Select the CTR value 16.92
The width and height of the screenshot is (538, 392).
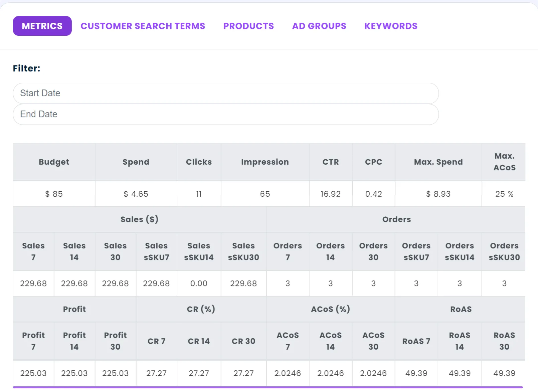(331, 194)
